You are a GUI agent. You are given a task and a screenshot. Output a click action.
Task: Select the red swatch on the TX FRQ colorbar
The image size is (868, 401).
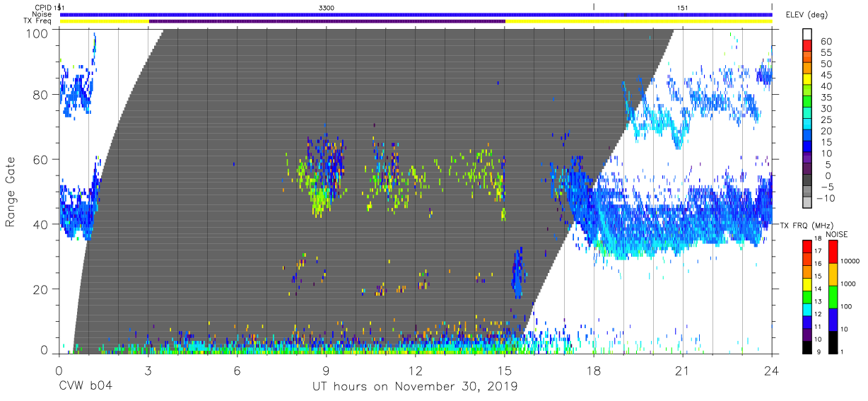[807, 246]
